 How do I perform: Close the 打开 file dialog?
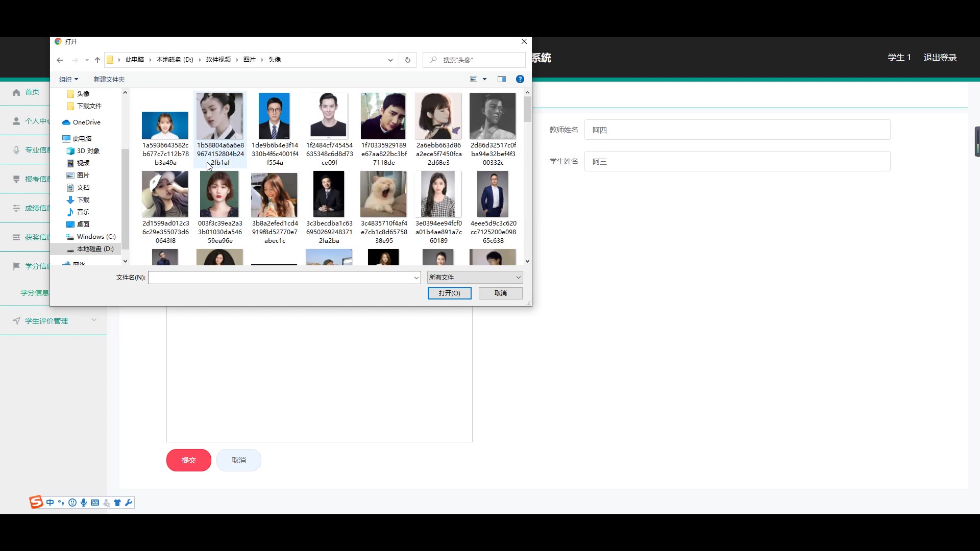pos(524,42)
